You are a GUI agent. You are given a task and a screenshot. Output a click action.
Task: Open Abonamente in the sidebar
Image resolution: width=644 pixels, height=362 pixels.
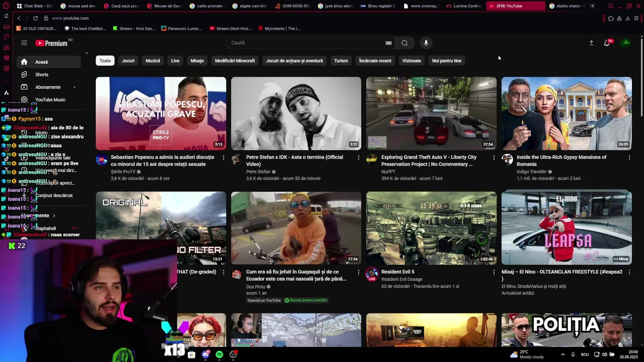tap(48, 87)
